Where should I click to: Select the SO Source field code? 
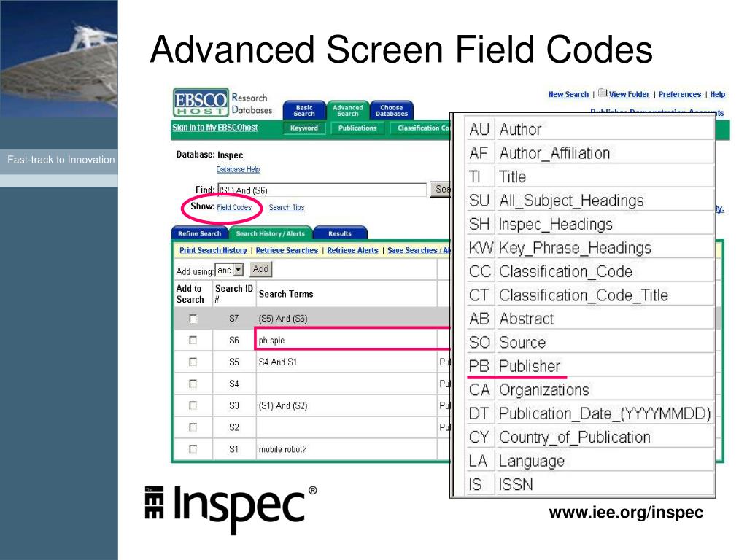[591, 343]
